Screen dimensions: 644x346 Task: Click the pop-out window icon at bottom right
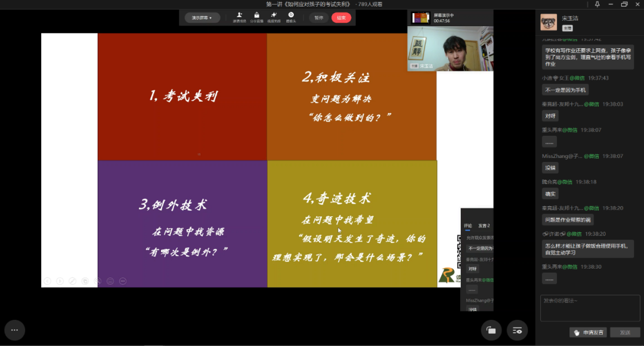[x=491, y=329]
